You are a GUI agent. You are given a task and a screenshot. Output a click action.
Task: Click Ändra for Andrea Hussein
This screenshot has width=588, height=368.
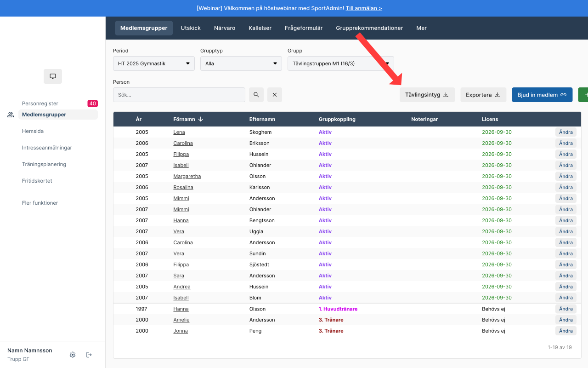pos(566,287)
